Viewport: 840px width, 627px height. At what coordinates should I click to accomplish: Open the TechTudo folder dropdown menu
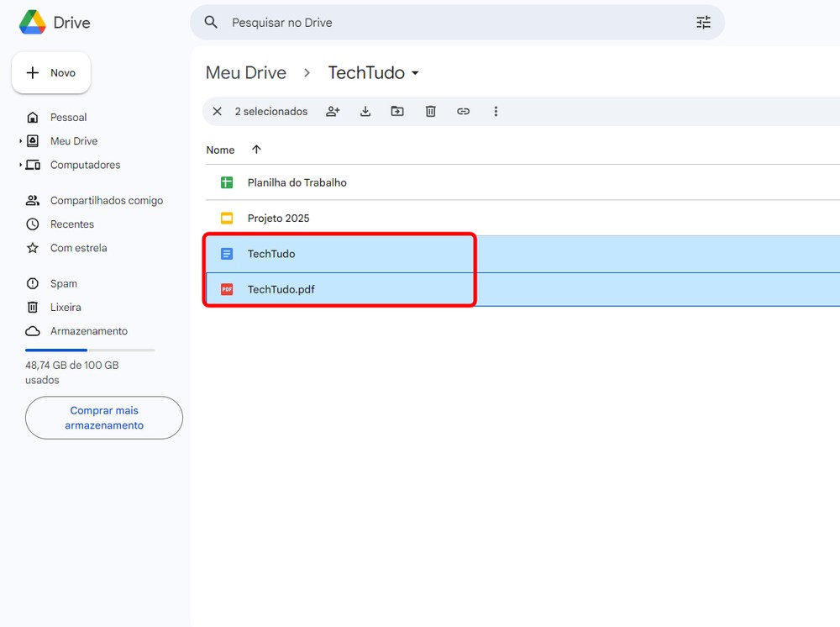(417, 73)
